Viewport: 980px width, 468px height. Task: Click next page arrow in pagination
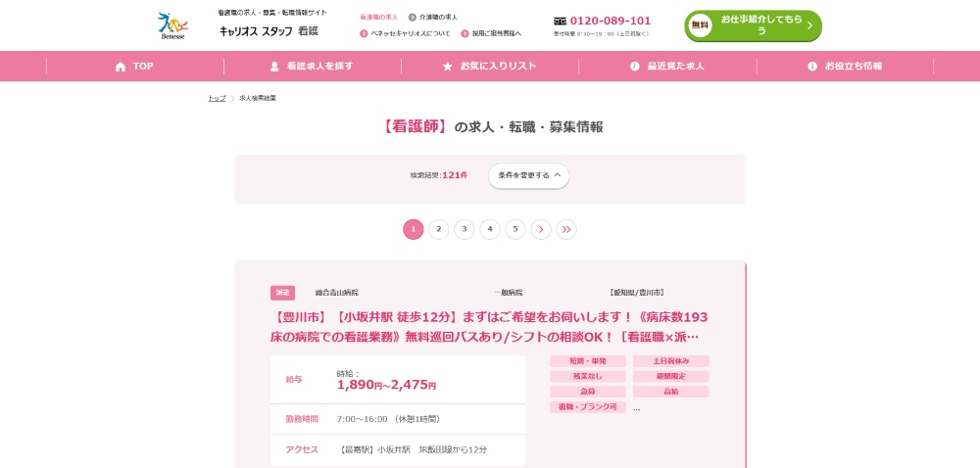(541, 230)
